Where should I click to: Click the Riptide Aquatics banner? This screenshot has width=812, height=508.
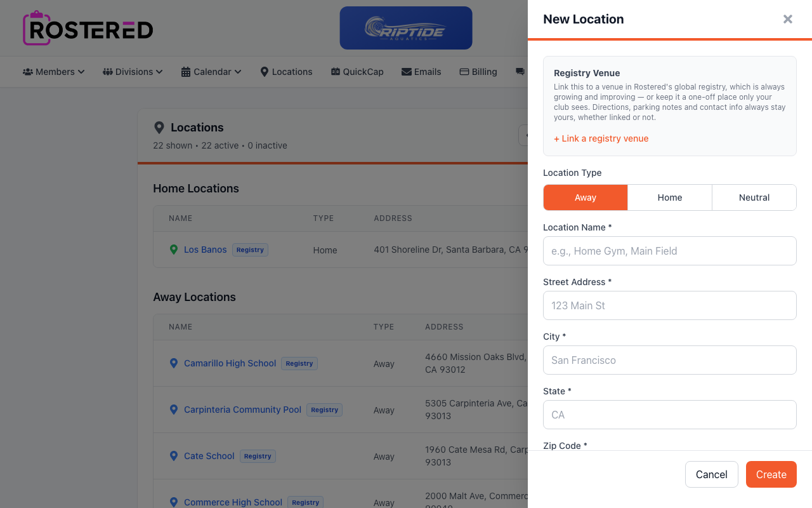coord(406,28)
